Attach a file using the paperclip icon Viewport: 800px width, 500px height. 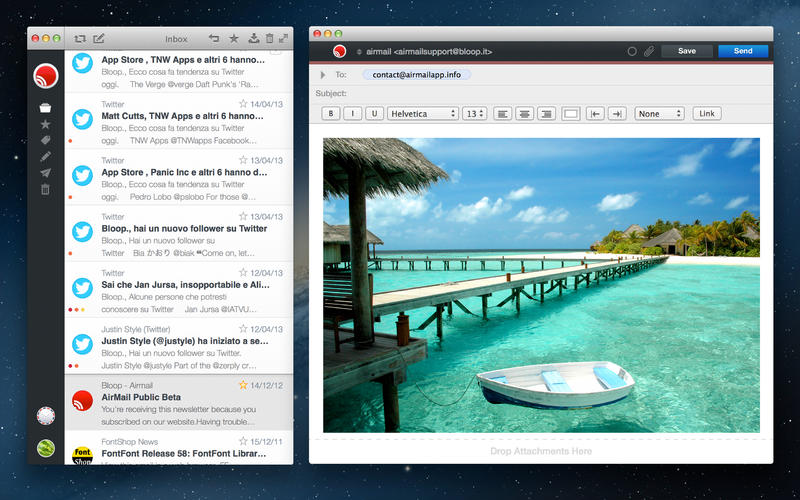649,51
